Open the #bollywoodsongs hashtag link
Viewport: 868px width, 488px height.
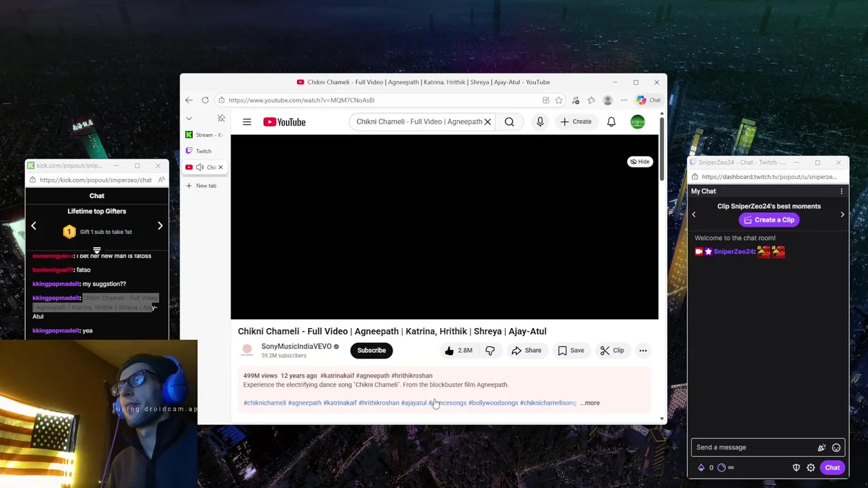[493, 403]
